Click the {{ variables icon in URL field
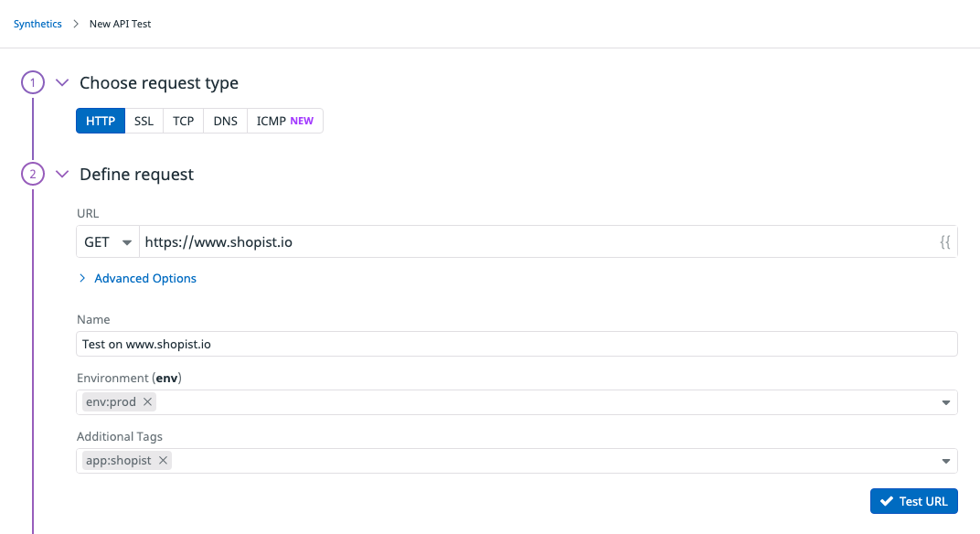 click(x=946, y=241)
